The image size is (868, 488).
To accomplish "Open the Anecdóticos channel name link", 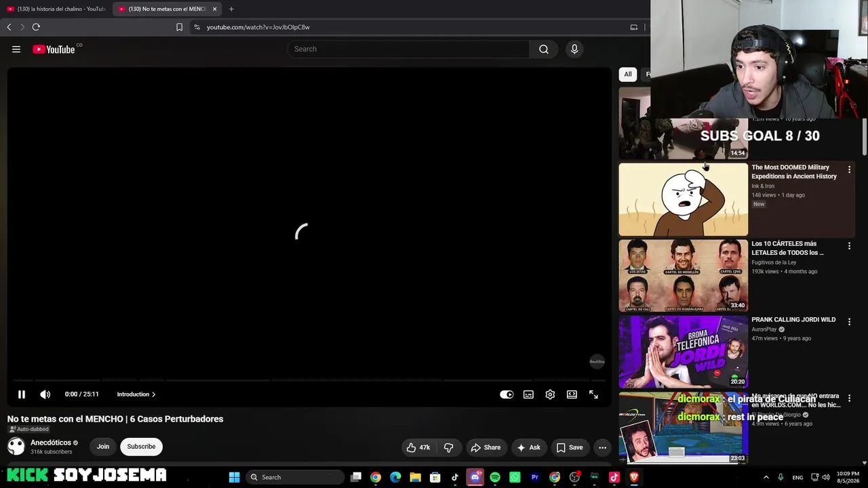I will (51, 443).
